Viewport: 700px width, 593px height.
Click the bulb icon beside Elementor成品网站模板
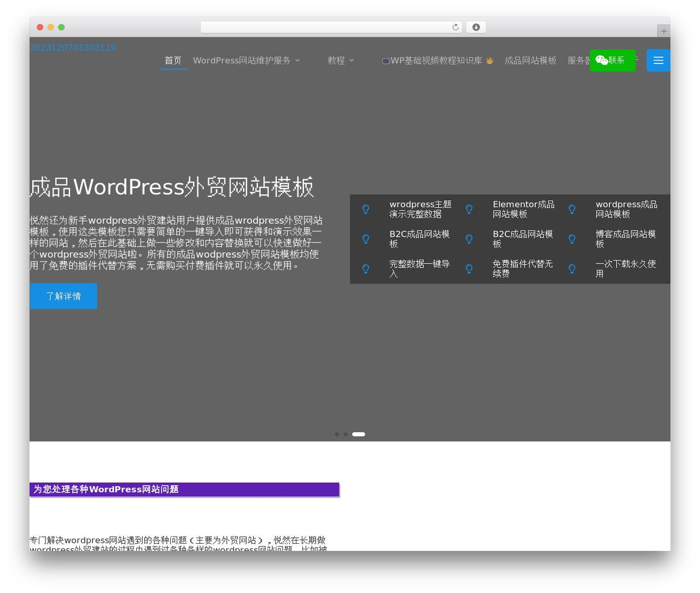point(469,209)
